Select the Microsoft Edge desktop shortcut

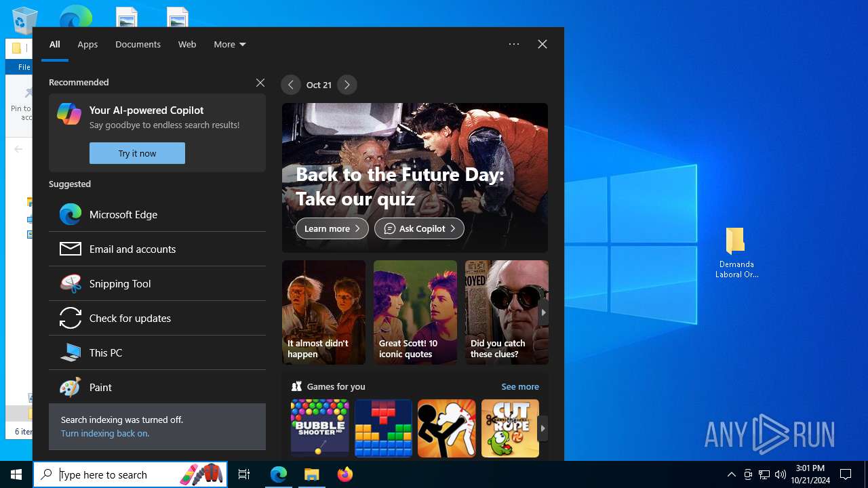pos(75,16)
